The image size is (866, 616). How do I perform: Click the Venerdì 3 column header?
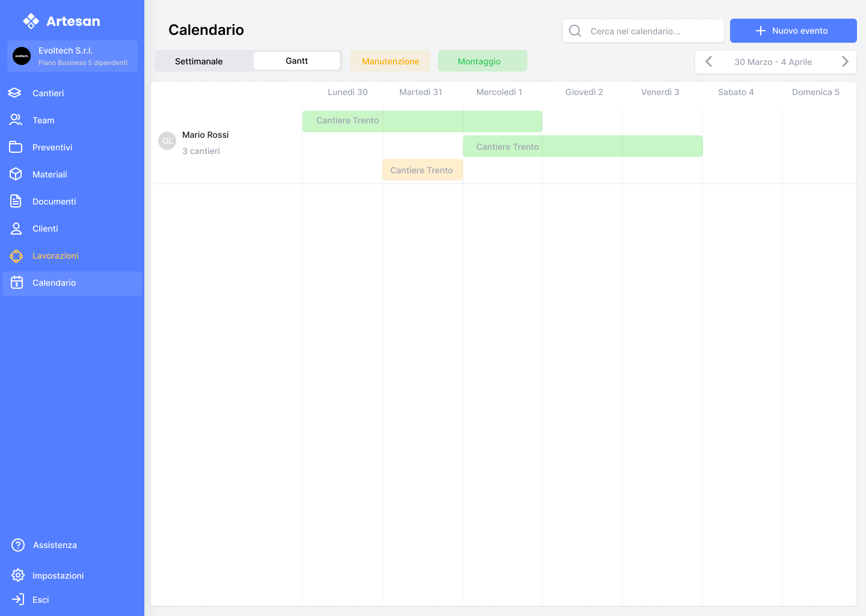pos(660,92)
